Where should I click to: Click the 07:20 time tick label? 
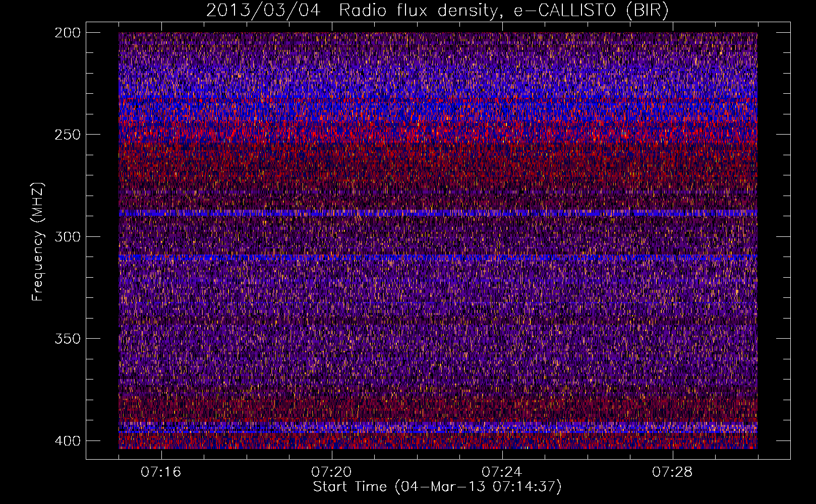coord(331,472)
